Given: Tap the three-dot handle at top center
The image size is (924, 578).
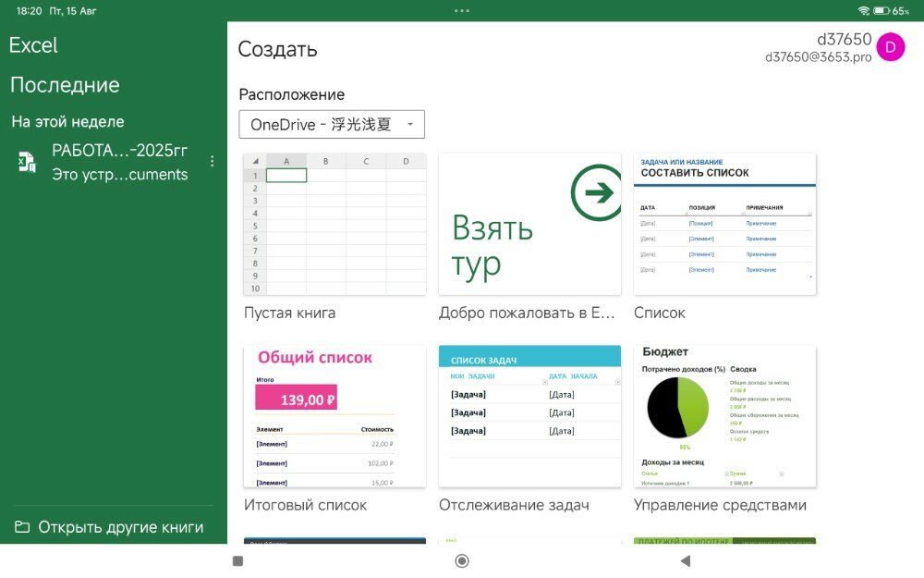Looking at the screenshot, I should click(462, 10).
